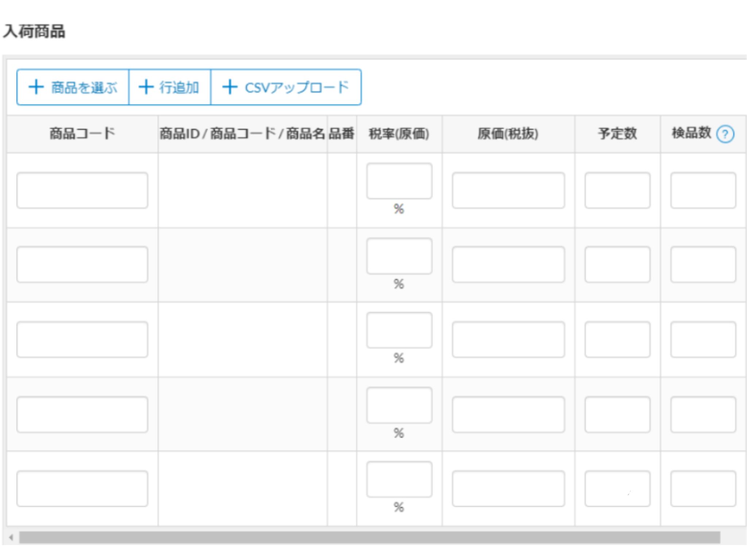Click the CSVアップロード button
Screen dimensions: 747x560
point(286,87)
